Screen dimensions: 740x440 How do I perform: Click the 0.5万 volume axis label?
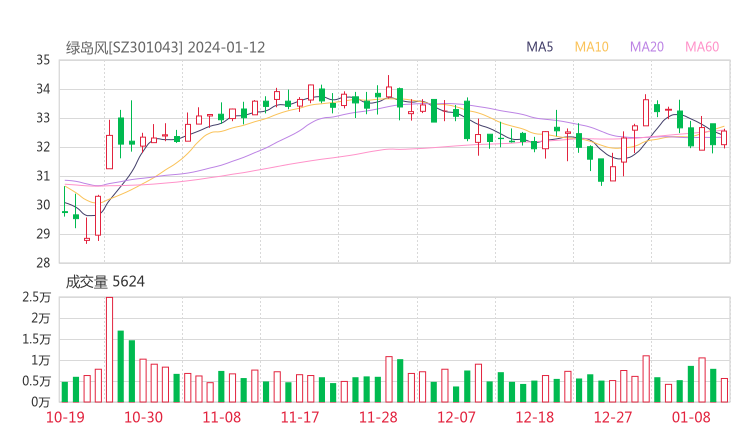37,381
